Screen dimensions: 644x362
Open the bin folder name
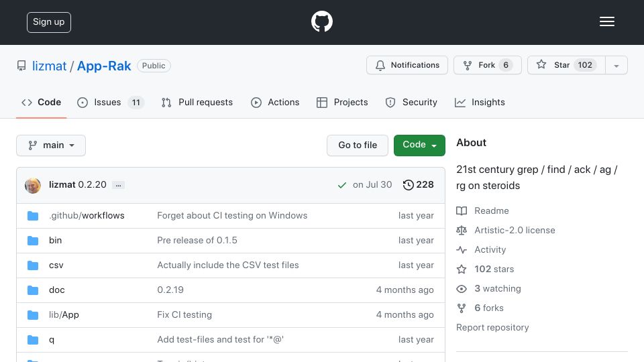56,240
